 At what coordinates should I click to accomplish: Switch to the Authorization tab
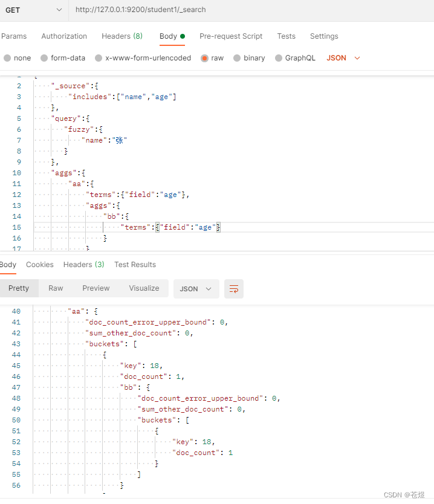point(64,36)
